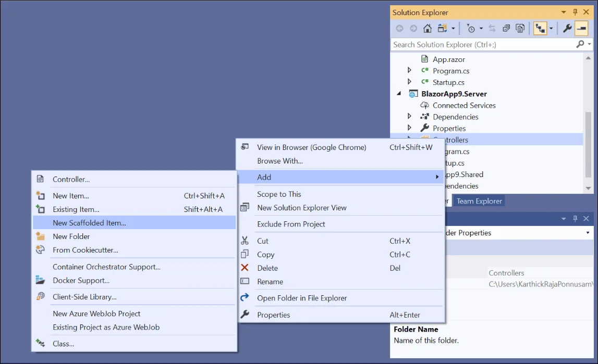Open the Pending Changes Filter clock icon

(x=471, y=28)
